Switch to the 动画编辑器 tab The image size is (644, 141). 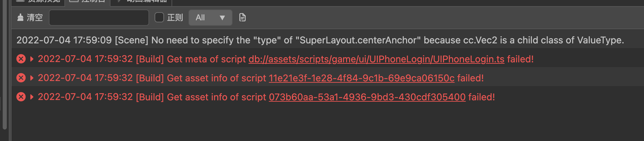pos(142,1)
